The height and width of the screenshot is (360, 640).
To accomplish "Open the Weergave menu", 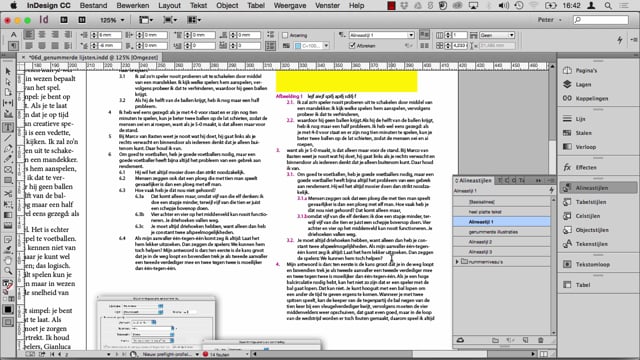I will [290, 5].
